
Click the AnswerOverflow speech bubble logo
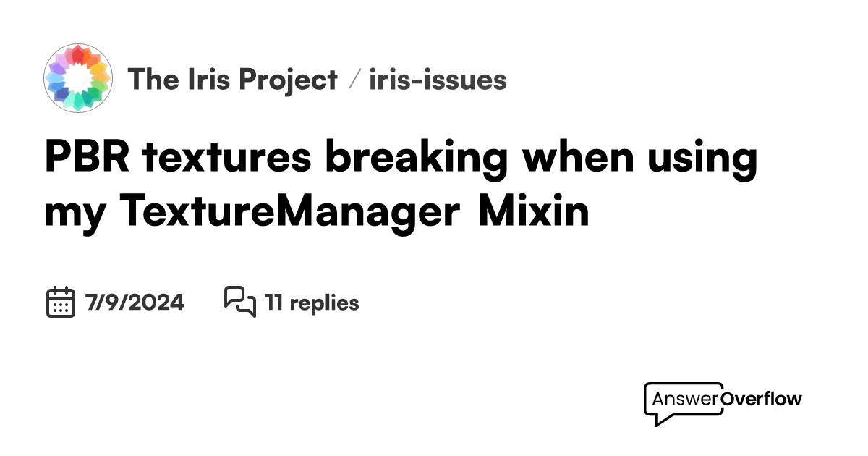pyautogui.click(x=684, y=402)
